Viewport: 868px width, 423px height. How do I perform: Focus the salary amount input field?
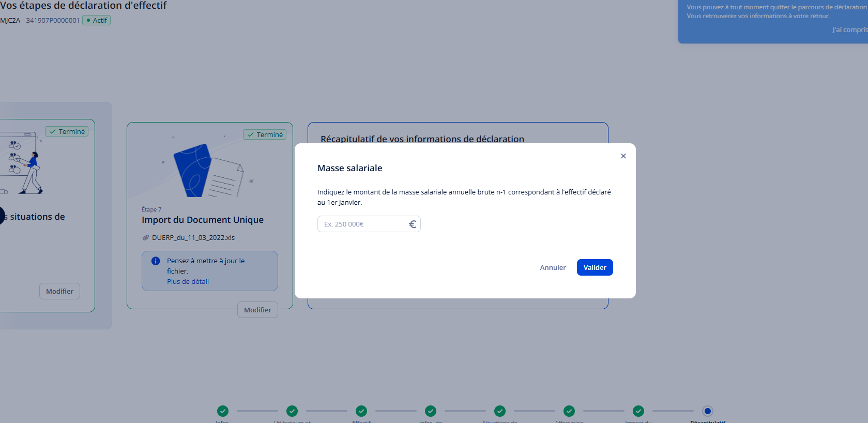[x=362, y=224]
